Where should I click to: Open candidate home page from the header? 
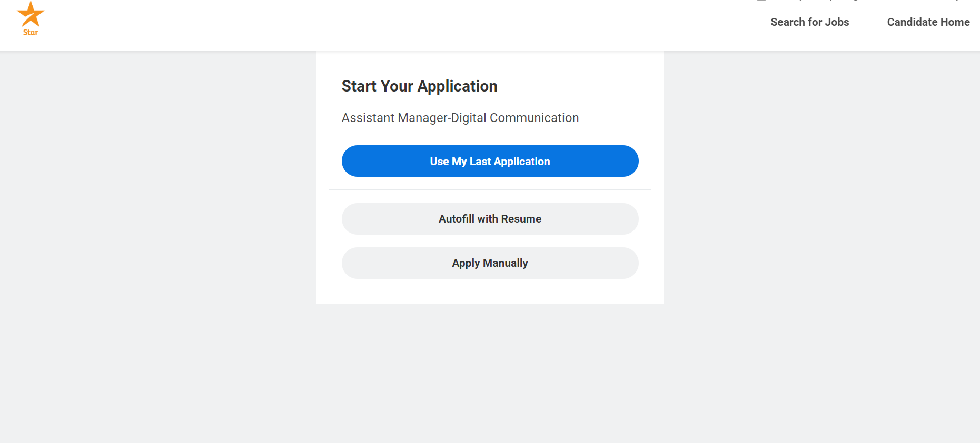pos(928,22)
